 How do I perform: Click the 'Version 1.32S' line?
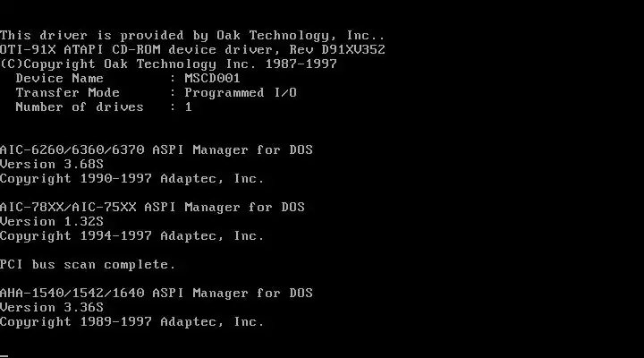pos(52,222)
